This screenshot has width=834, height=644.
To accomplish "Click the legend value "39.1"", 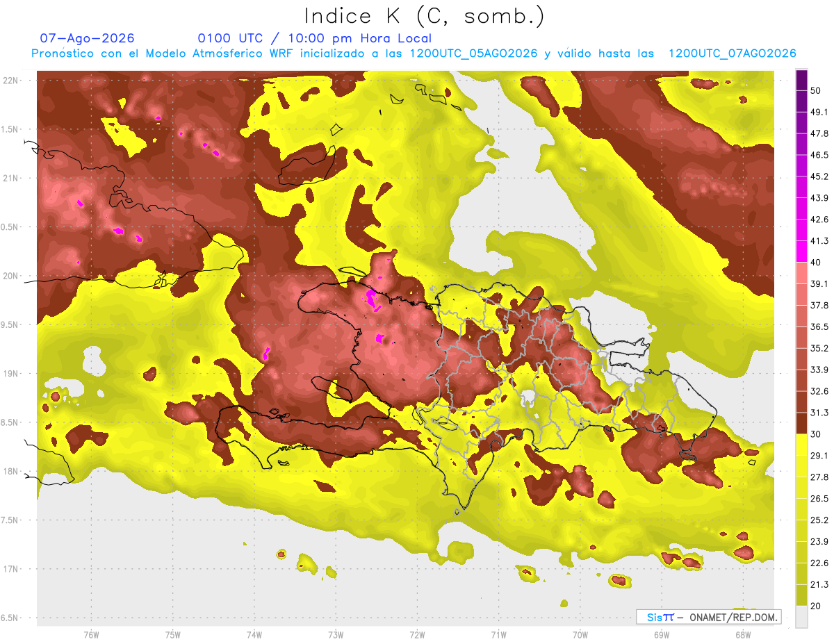I will click(x=819, y=283).
